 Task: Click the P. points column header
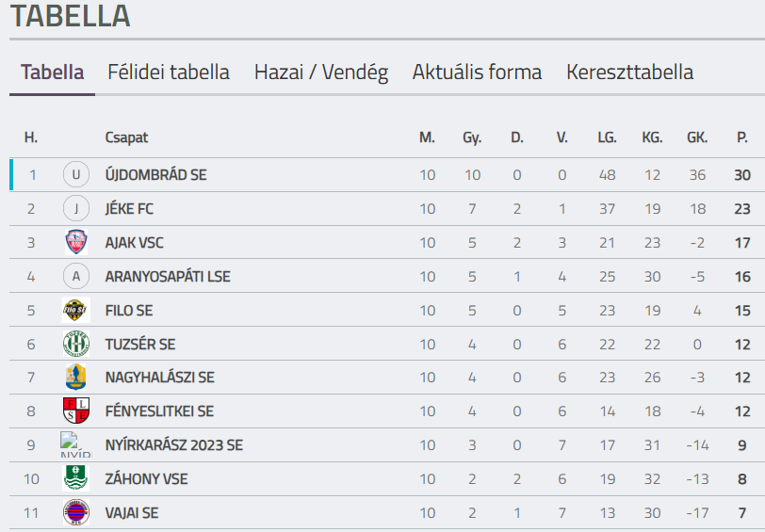[742, 137]
